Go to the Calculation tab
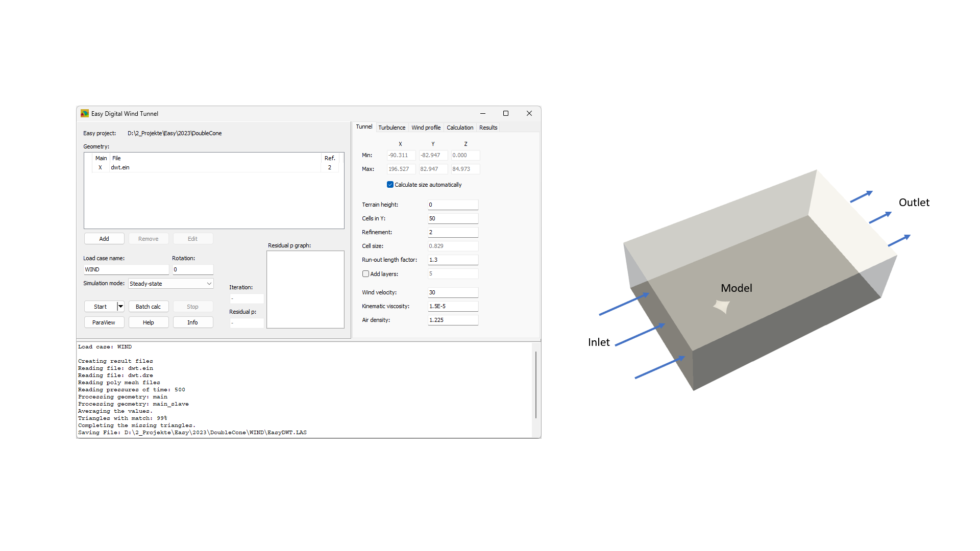The width and height of the screenshot is (980, 551). 459,128
